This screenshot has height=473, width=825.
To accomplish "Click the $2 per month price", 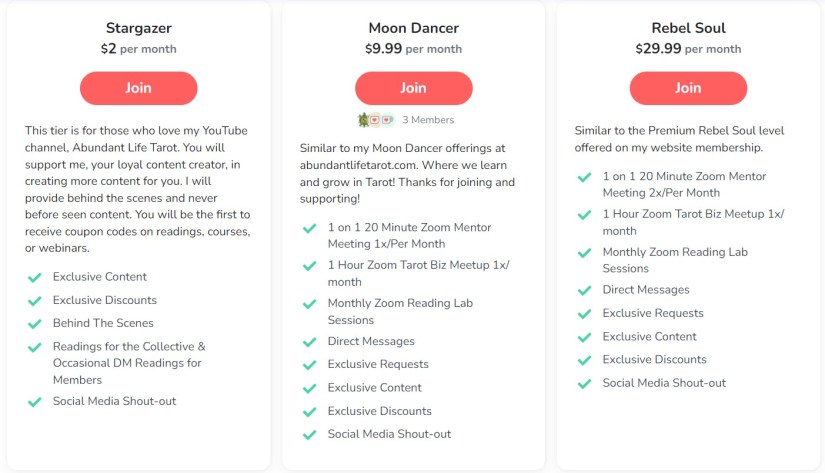I will (138, 48).
